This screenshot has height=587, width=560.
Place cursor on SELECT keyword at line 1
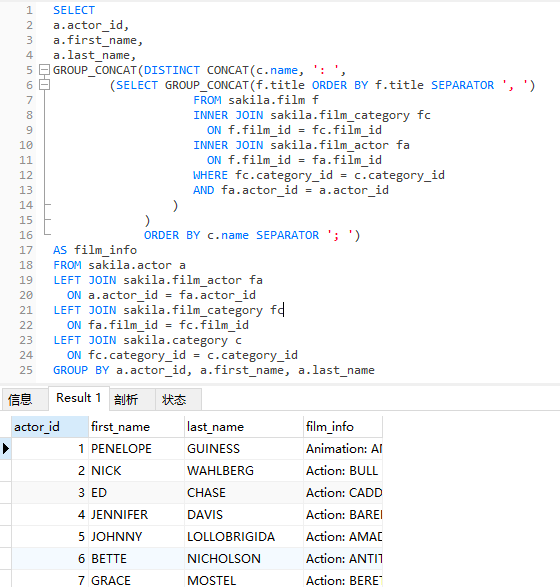pos(74,10)
